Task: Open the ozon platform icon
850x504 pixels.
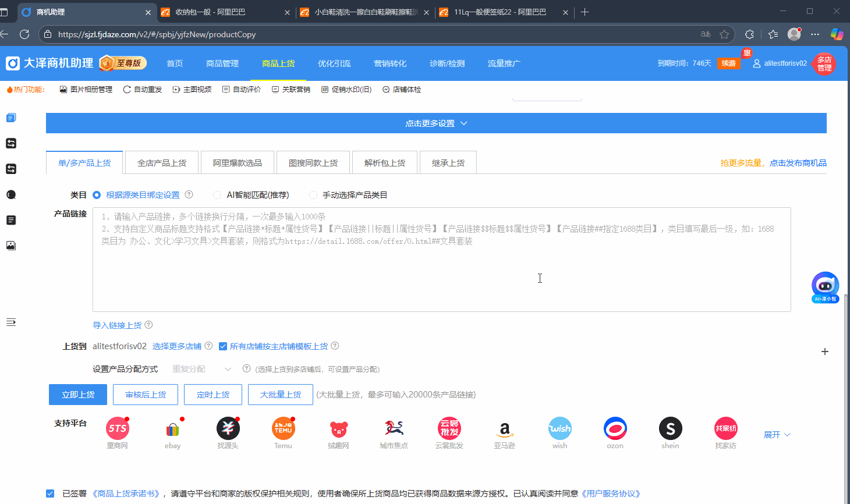Action: click(615, 428)
